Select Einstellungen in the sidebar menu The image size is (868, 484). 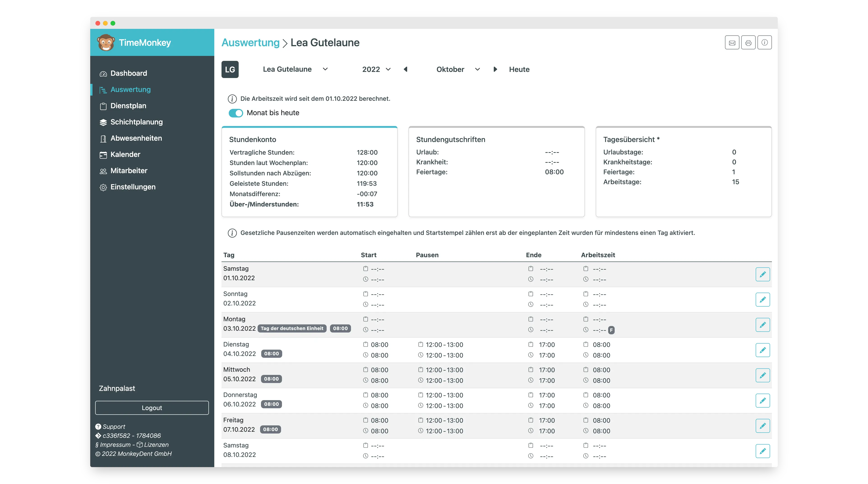point(133,187)
